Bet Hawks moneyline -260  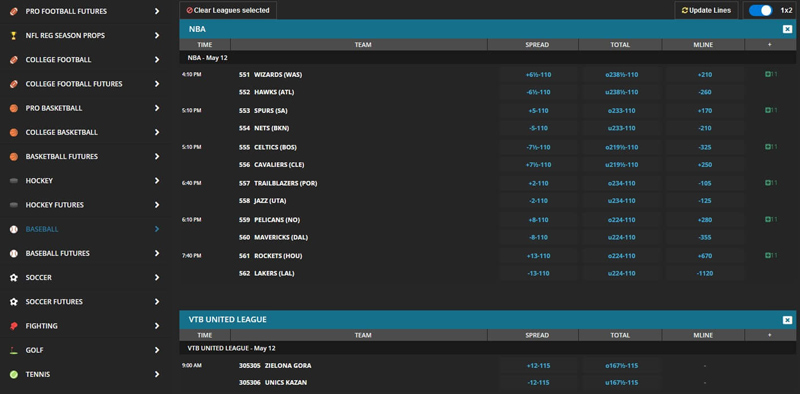click(x=705, y=92)
